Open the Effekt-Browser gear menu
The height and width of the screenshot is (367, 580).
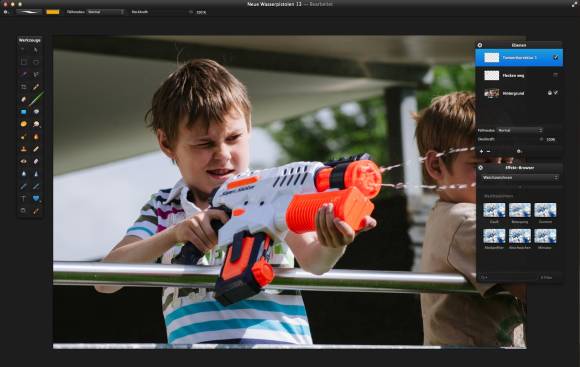point(480,168)
